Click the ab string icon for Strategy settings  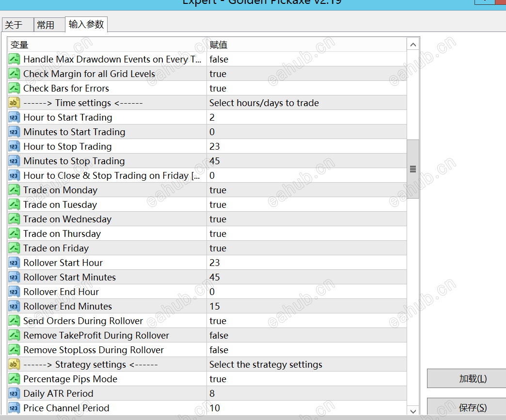14,364
